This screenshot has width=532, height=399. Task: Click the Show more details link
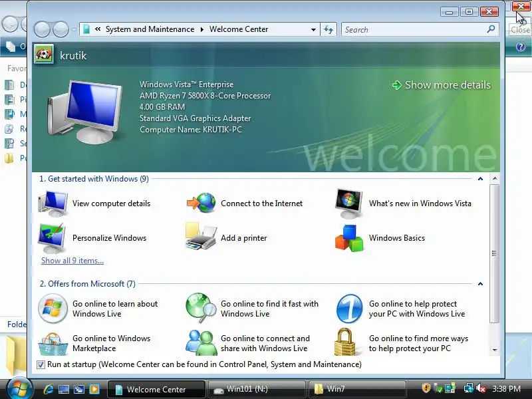click(442, 85)
